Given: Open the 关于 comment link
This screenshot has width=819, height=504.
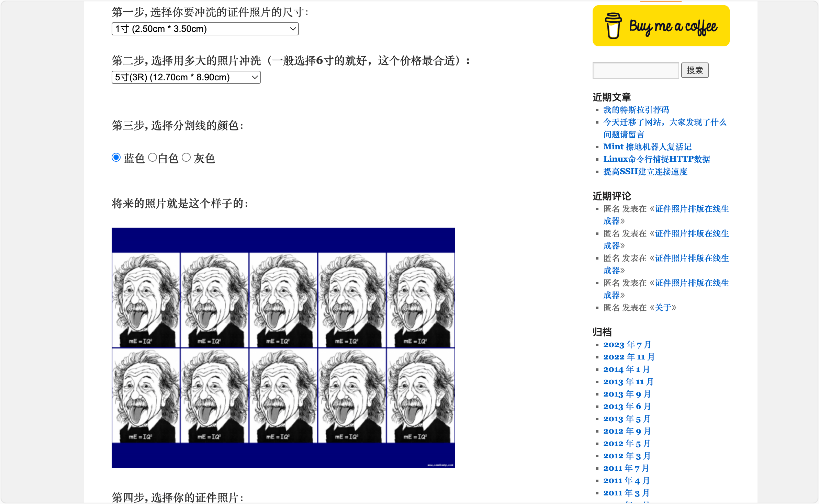Looking at the screenshot, I should [x=663, y=308].
